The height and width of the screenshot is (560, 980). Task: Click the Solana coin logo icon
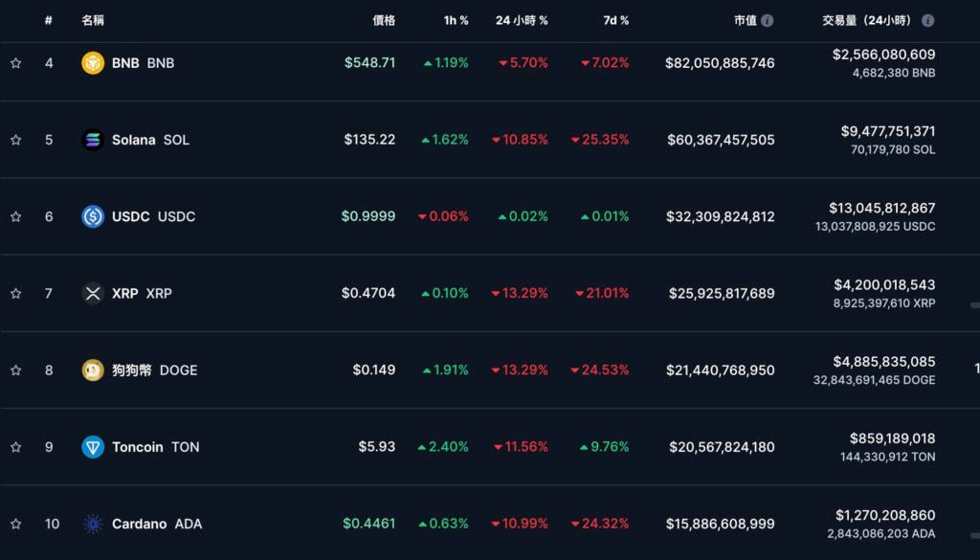click(x=93, y=140)
